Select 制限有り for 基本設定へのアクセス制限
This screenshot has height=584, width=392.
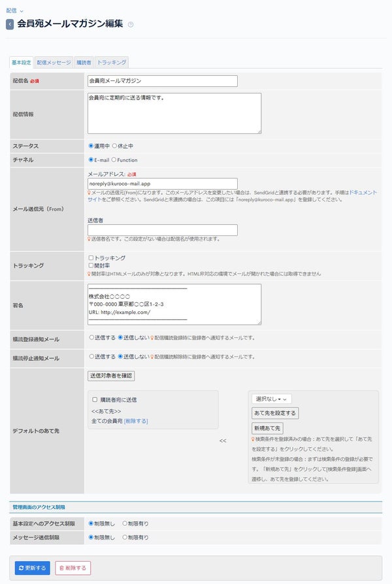coord(125,524)
